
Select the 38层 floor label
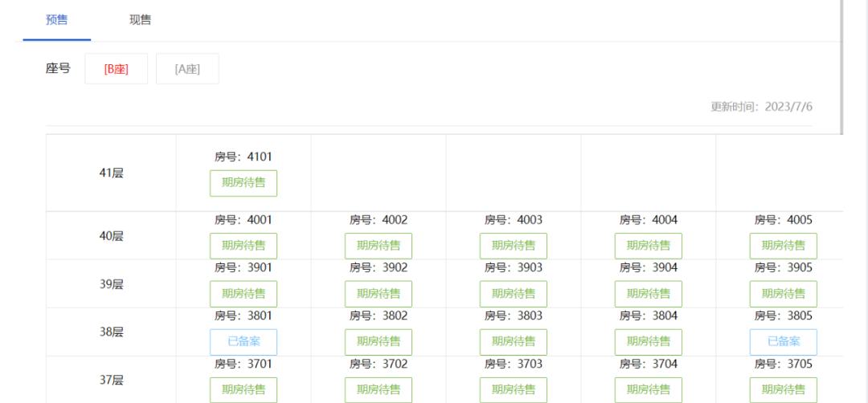pyautogui.click(x=111, y=332)
